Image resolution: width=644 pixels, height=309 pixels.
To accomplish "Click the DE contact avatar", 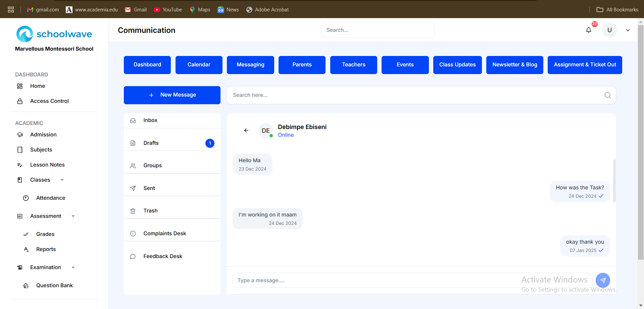I will [266, 130].
